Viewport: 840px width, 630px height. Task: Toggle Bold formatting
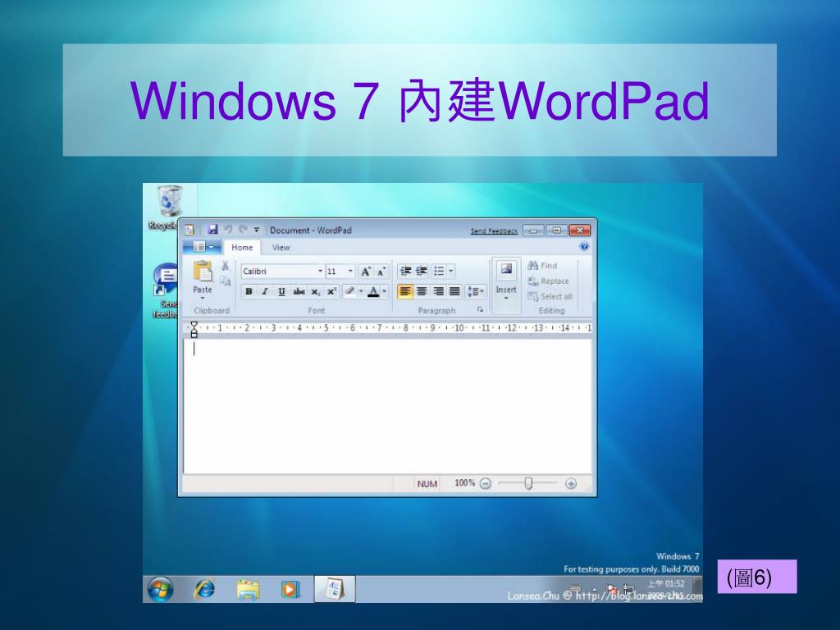pyautogui.click(x=249, y=291)
